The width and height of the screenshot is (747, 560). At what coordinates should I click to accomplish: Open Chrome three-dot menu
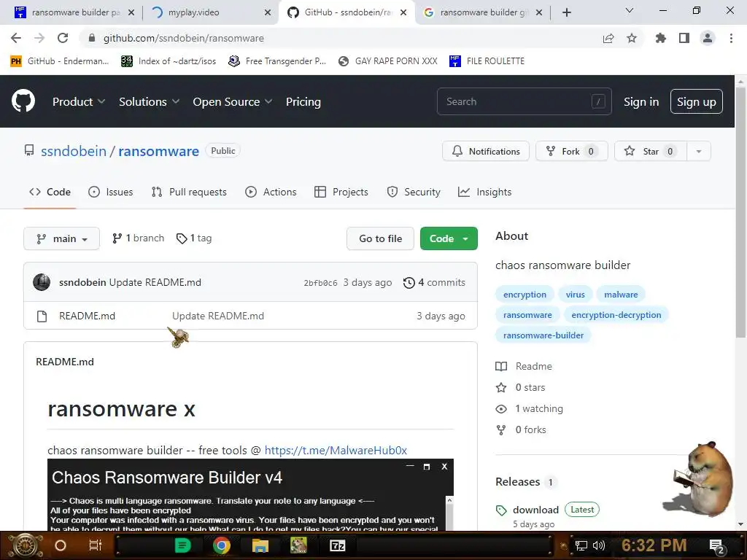[731, 38]
